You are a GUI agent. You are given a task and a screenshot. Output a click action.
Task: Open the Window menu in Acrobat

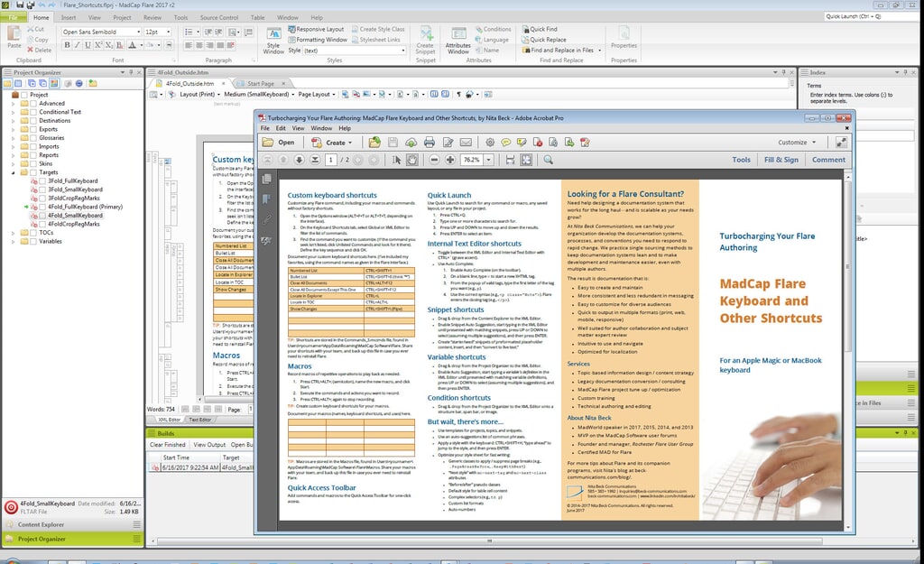321,128
